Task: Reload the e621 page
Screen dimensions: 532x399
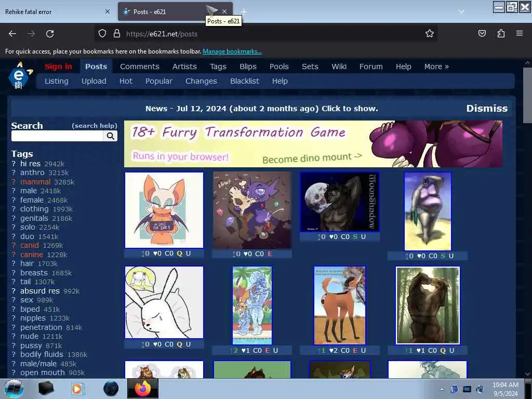Action: click(50, 34)
